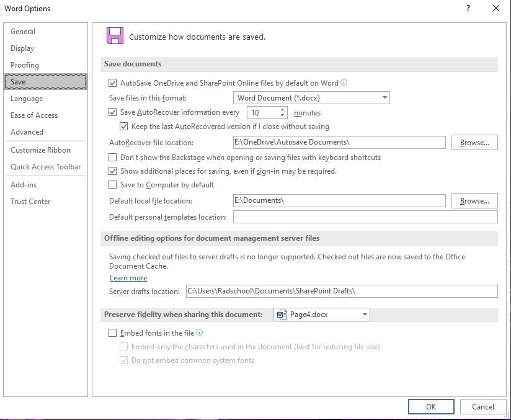
Task: Toggle AutoSave OneDrive and SharePoint checkbox
Action: [x=112, y=83]
